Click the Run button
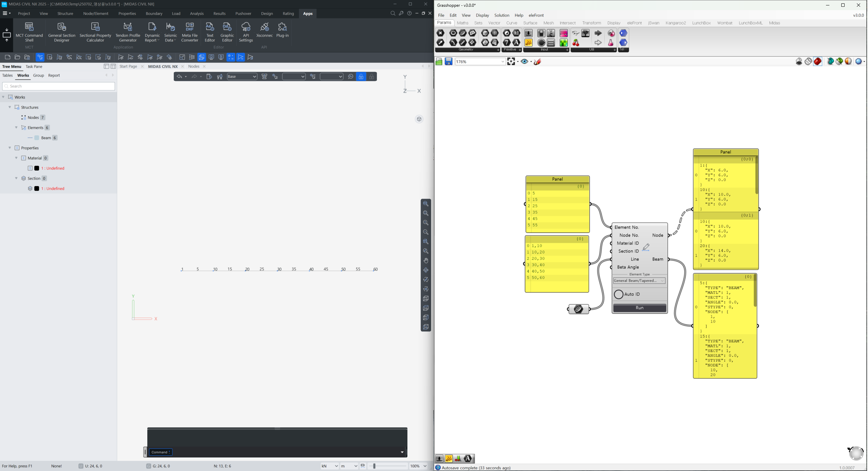868x471 pixels. click(639, 308)
